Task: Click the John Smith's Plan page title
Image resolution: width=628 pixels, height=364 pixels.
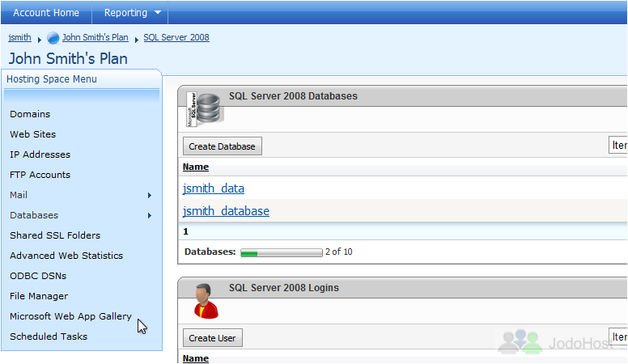Action: (68, 58)
